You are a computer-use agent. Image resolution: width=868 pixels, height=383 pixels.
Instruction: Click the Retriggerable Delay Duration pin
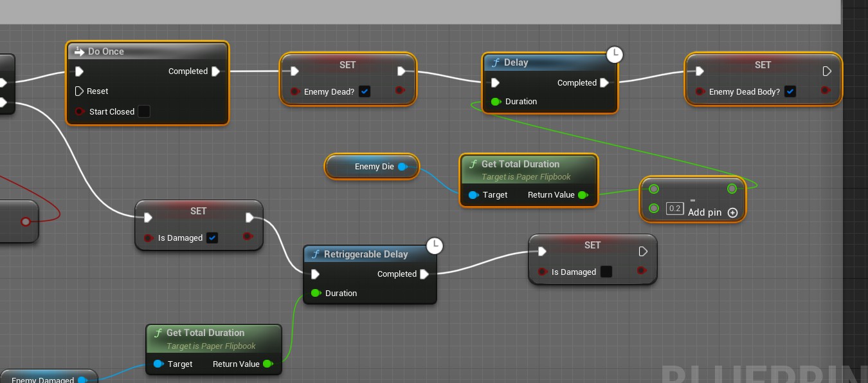point(316,294)
